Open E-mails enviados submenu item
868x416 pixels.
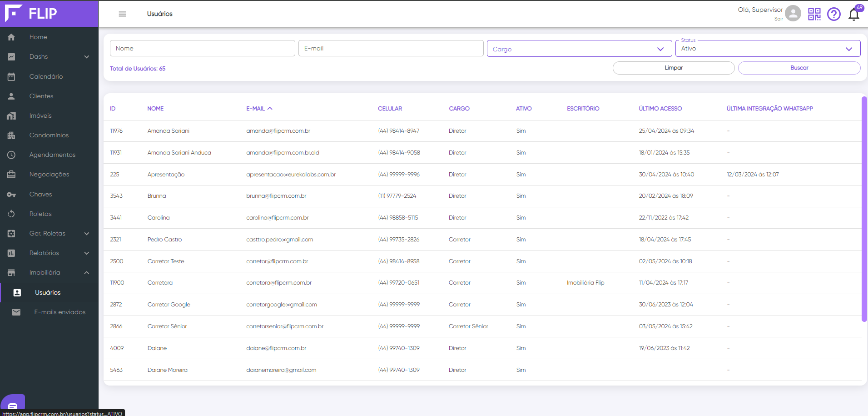tap(60, 312)
